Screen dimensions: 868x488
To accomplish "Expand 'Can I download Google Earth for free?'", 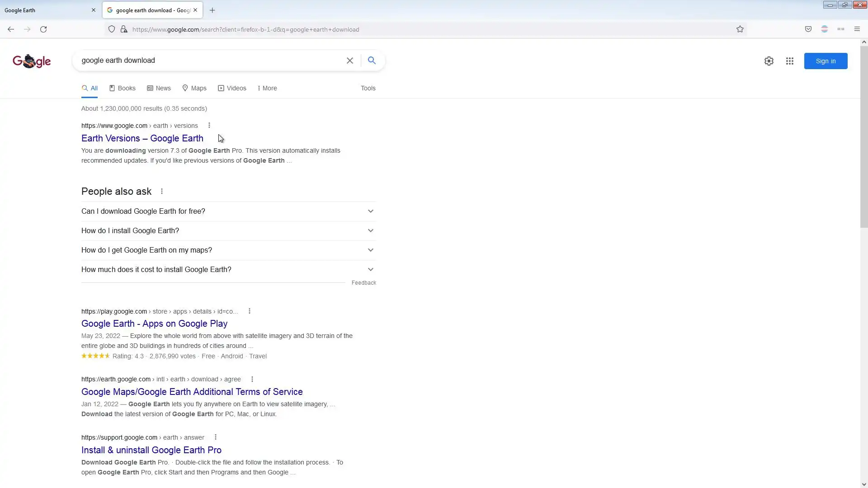I will (228, 211).
